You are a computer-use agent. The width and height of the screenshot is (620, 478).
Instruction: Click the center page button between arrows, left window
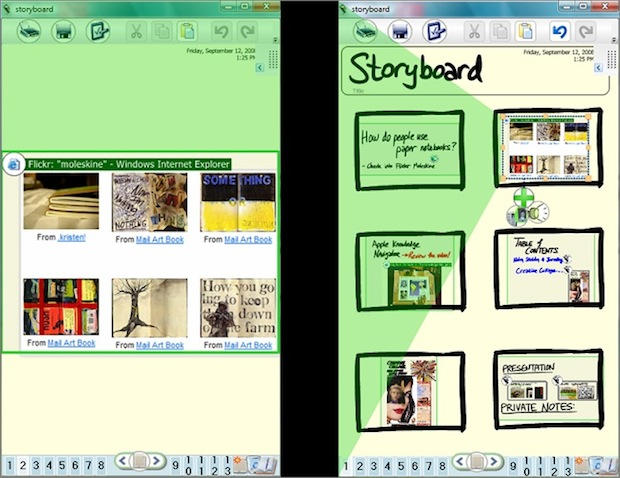(x=140, y=461)
